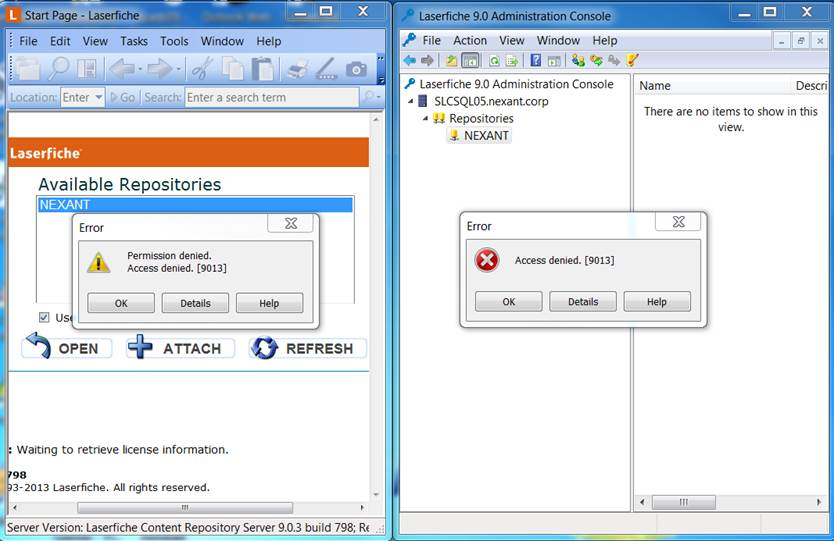
Task: Click the Print icon in client toolbar
Action: [x=297, y=69]
